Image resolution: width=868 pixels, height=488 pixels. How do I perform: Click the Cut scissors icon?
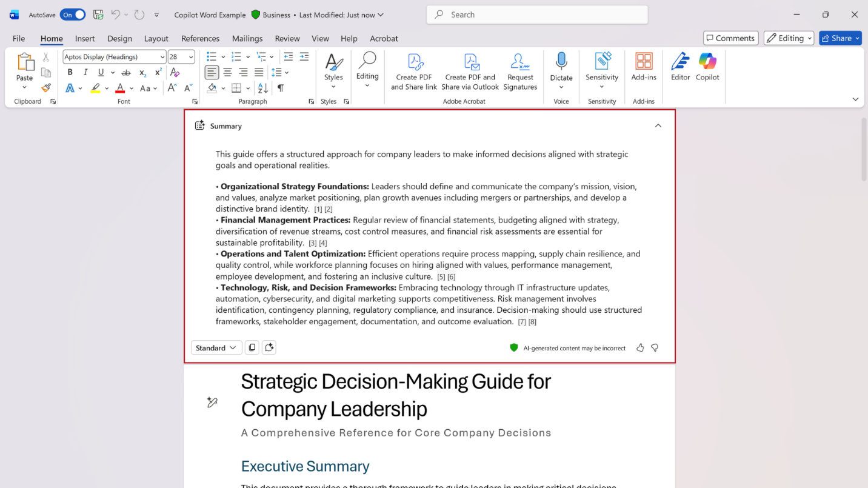pyautogui.click(x=46, y=57)
